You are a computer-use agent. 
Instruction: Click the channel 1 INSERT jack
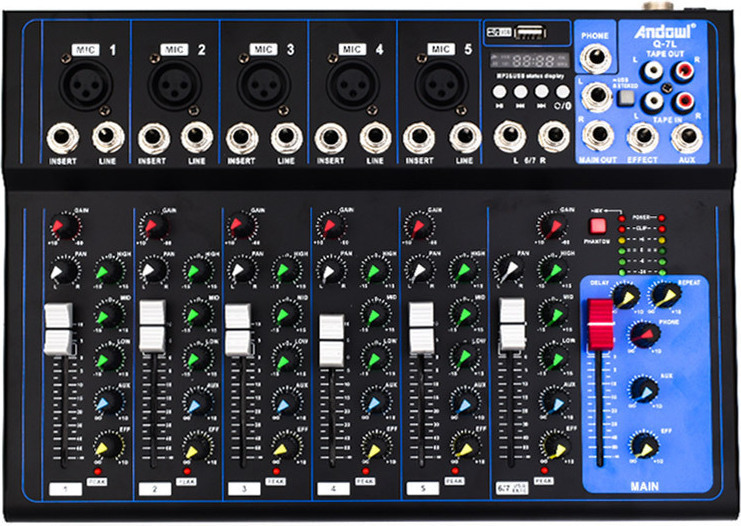point(60,139)
